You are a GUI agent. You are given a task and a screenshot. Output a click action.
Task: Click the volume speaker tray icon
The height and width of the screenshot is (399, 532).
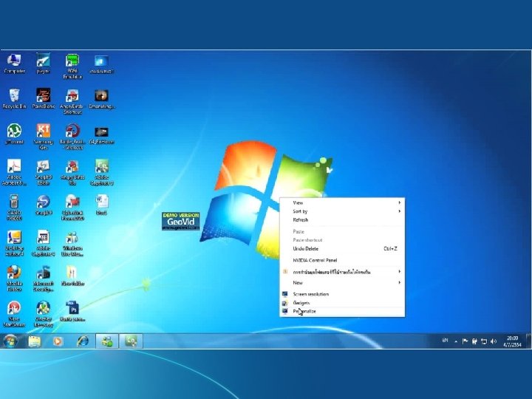[x=494, y=341]
